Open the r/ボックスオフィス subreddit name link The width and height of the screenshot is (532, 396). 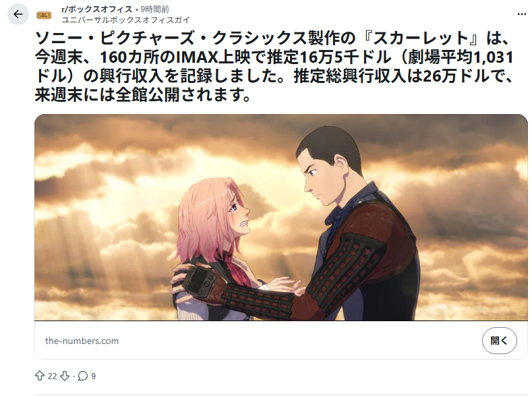(96, 9)
